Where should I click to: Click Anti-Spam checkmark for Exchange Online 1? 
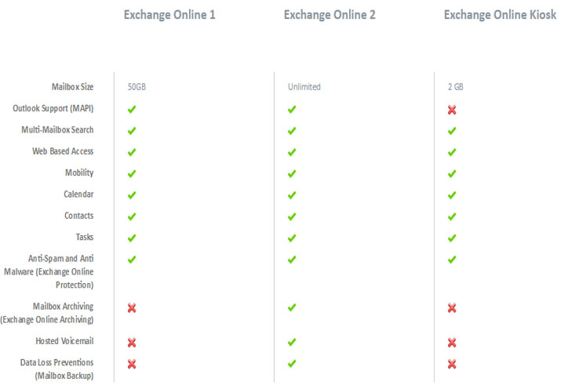pos(132,260)
